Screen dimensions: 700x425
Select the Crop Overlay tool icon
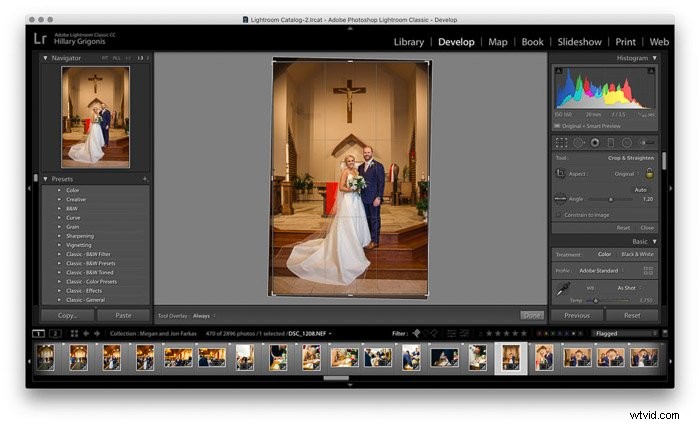[x=561, y=142]
